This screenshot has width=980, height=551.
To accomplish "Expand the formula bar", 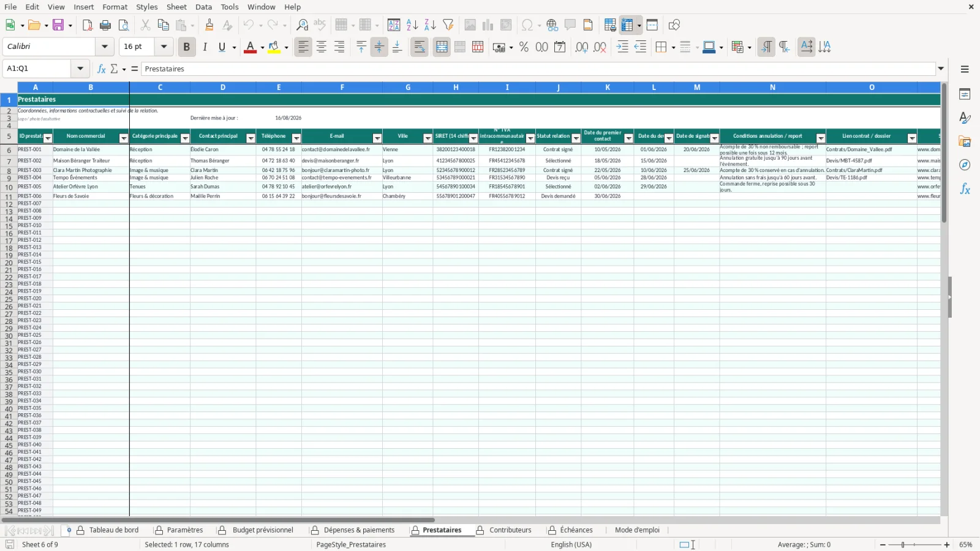I will 941,69.
